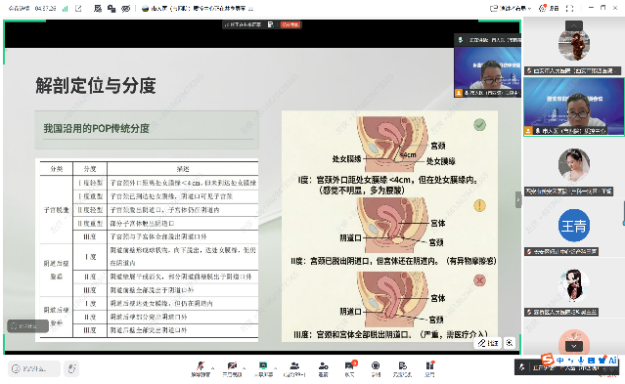Show network signal status bars in the title bar
Screen dimensions: 625x384
pyautogui.click(x=65, y=8)
